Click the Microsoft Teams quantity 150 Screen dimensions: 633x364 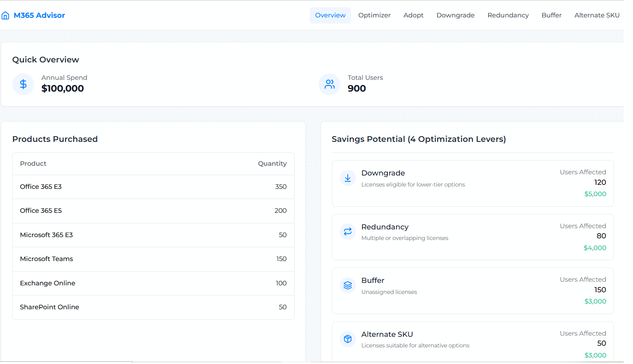pos(282,259)
